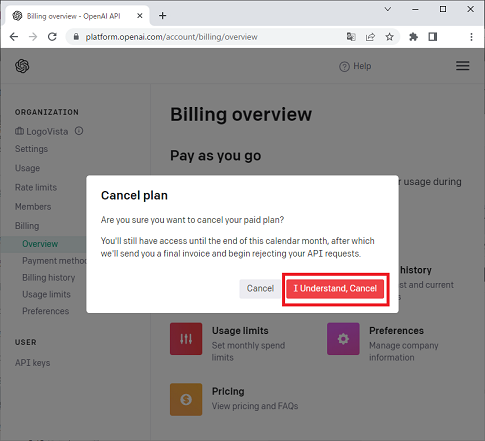Open the browser extensions puzzle icon
The image size is (485, 441).
tap(413, 37)
